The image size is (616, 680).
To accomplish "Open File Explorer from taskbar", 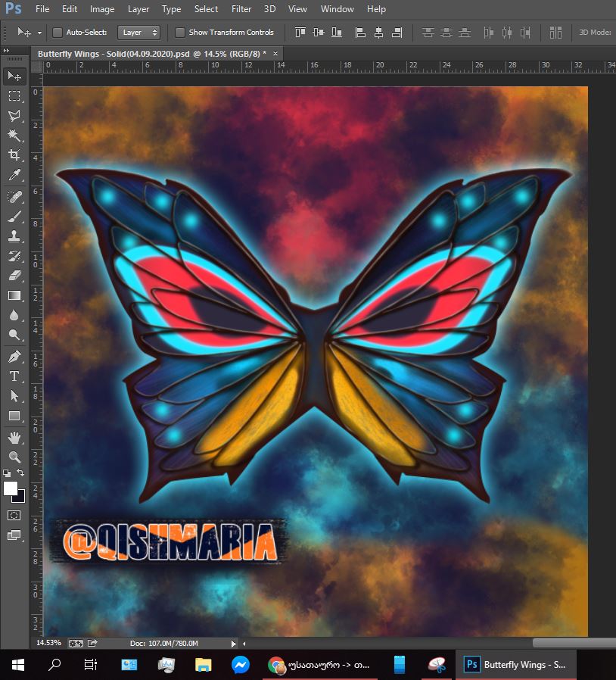I will click(x=203, y=665).
